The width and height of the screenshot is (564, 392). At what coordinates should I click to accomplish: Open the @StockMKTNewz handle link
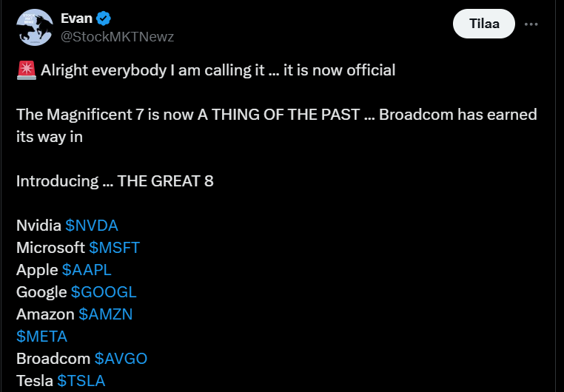point(117,36)
